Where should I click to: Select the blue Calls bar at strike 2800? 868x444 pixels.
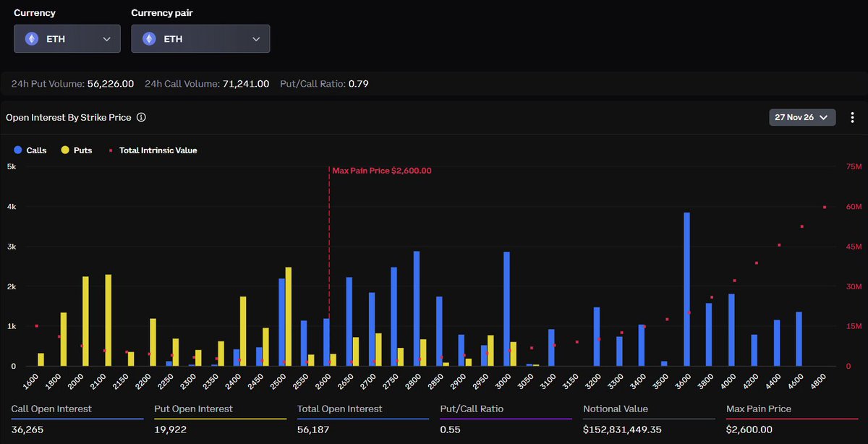[417, 309]
